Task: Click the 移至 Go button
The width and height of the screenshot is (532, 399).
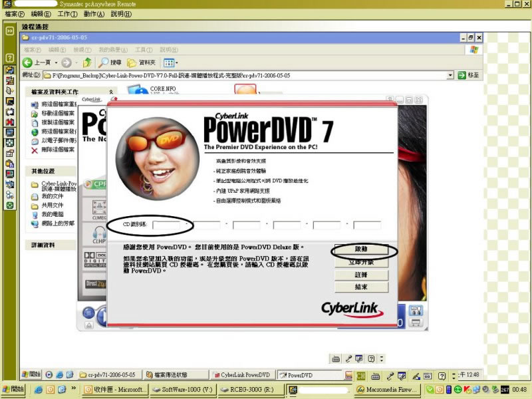Action: (468, 75)
